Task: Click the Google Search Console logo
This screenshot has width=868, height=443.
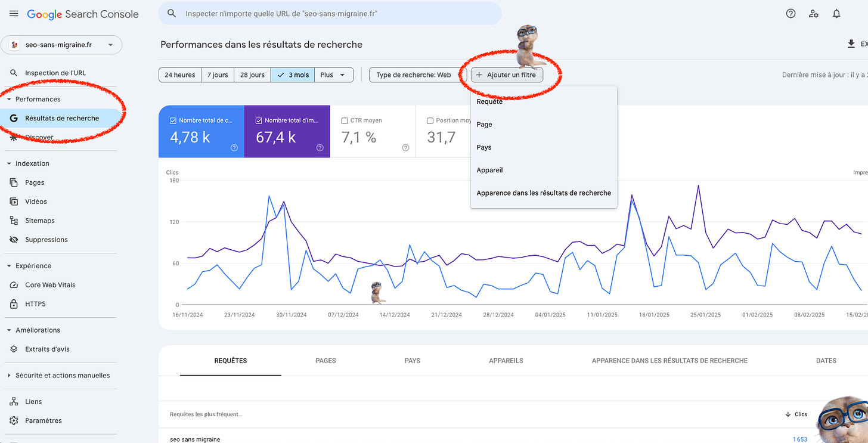Action: coord(83,14)
